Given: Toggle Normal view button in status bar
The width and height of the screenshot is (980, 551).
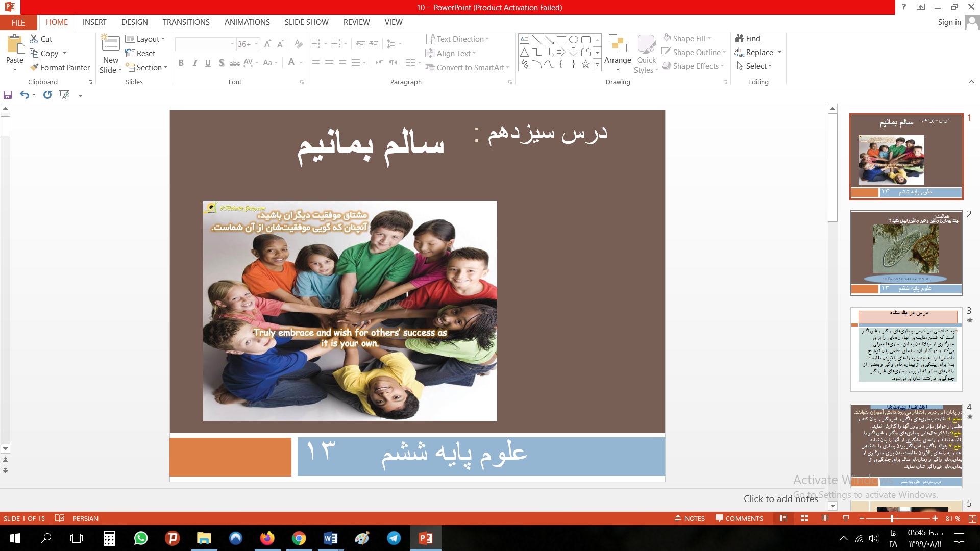Looking at the screenshot, I should pos(783,518).
